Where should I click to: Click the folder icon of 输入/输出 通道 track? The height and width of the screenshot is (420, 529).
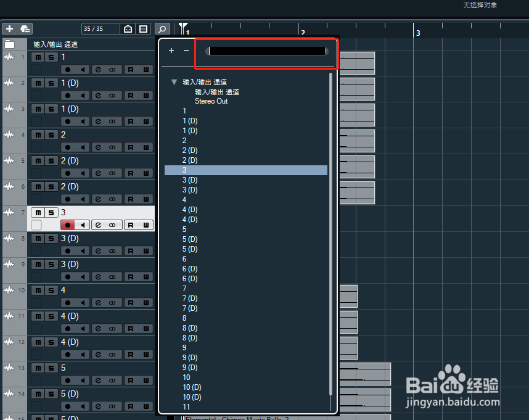point(9,44)
